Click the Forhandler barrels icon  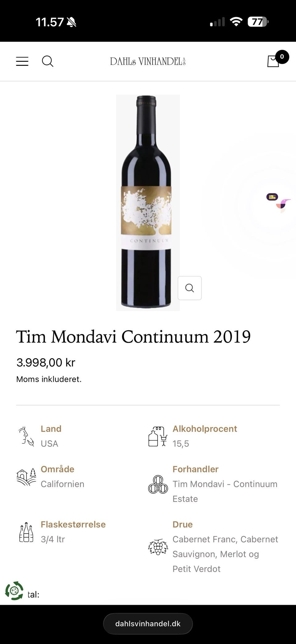(x=158, y=484)
